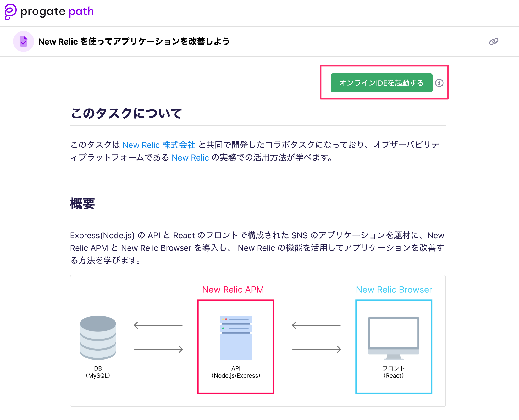Launch the online IDE with the green button
This screenshot has height=420, width=519.
tap(381, 83)
